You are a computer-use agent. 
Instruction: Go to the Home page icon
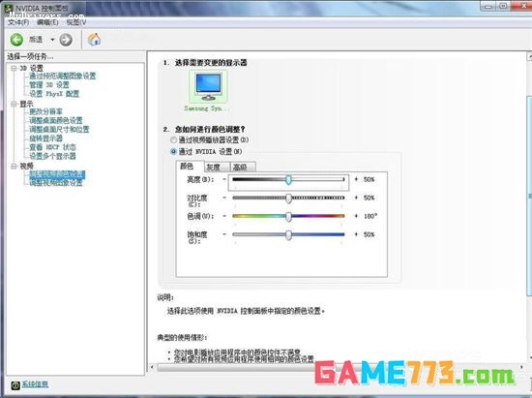point(94,40)
